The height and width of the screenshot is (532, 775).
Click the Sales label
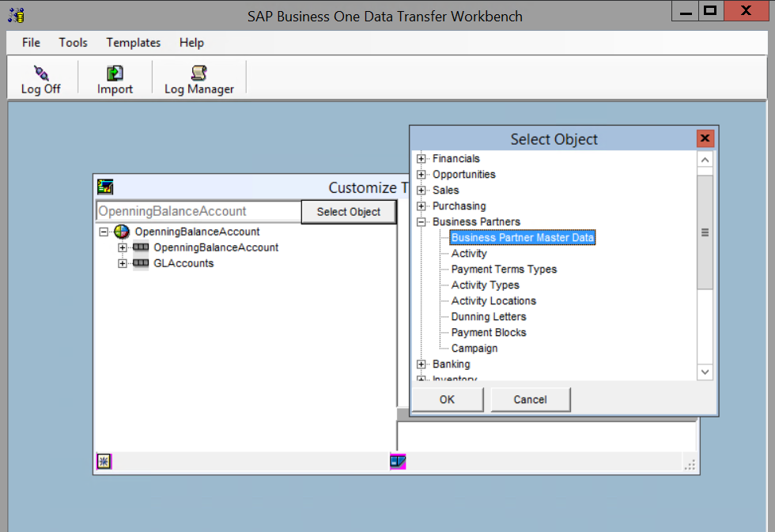(x=446, y=191)
